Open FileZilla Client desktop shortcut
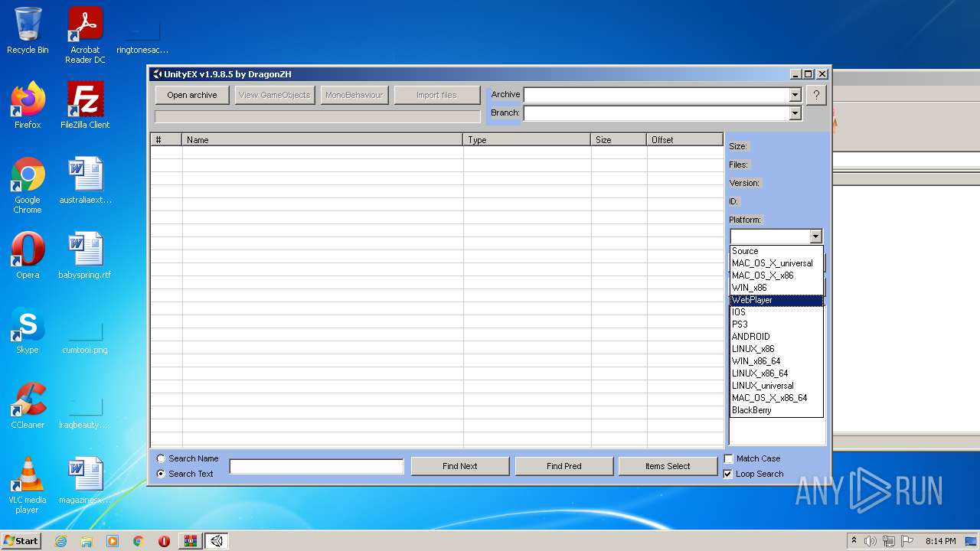 pos(85,106)
